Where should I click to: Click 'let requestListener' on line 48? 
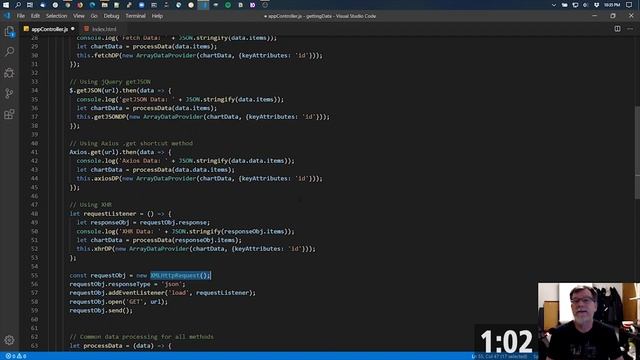pos(103,213)
